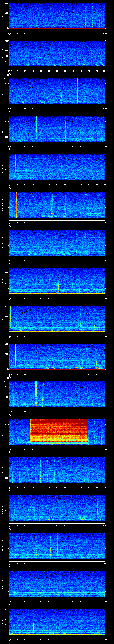Open the spectrogram panel starting at 17:30:00
Viewport: 114px width, 644px height.
pos(57,546)
